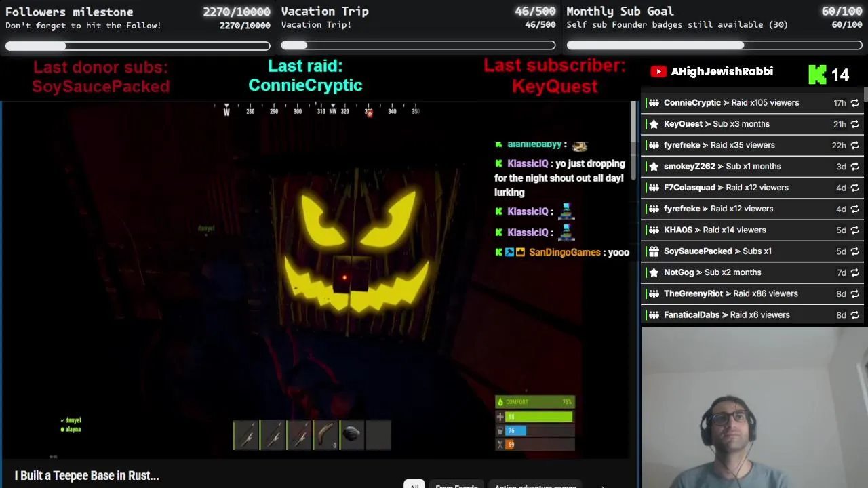Click the streamer webcam feed
This screenshot has height=488, width=868.
pyautogui.click(x=754, y=407)
